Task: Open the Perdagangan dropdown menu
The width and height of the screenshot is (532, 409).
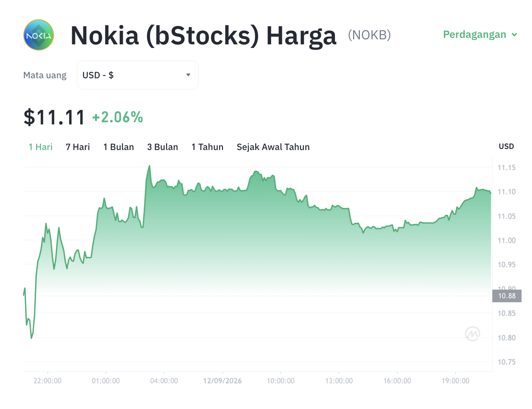Action: click(480, 35)
